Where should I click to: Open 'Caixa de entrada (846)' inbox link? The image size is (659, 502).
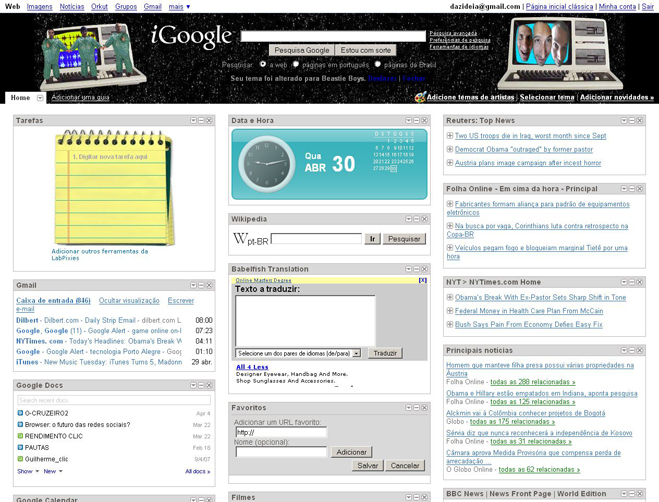pos(53,300)
